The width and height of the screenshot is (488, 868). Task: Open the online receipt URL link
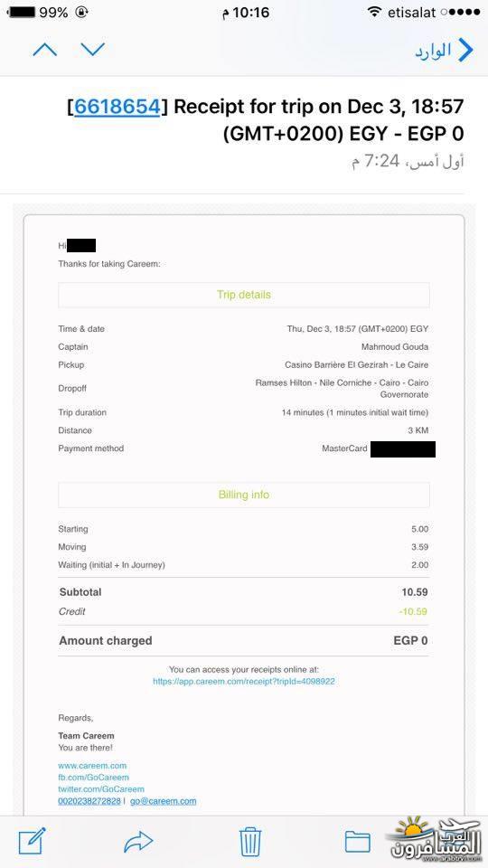243,682
